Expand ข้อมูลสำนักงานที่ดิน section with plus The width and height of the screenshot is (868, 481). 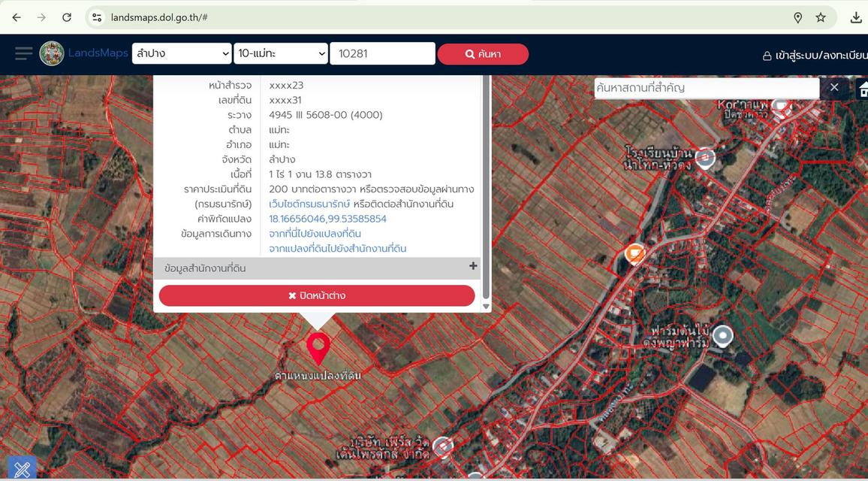tap(473, 267)
